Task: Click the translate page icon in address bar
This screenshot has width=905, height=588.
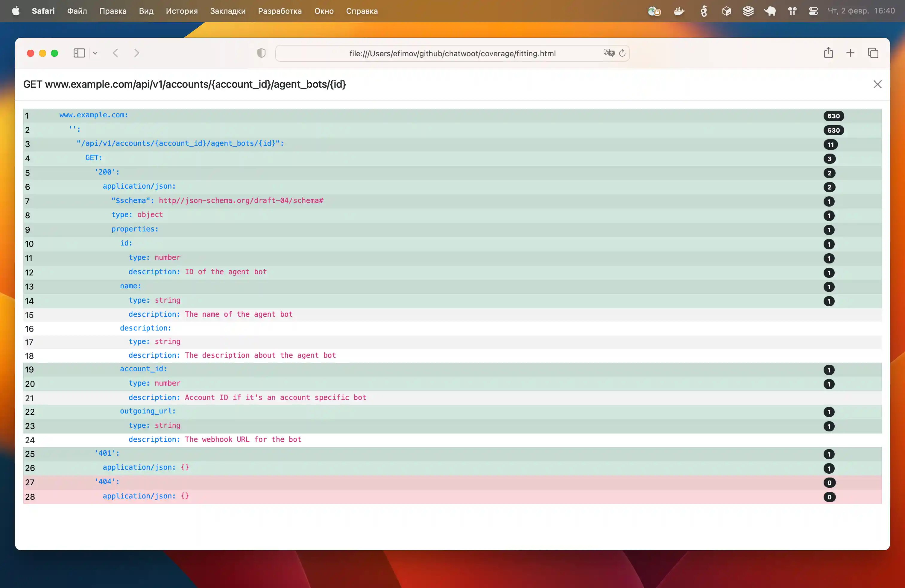Action: 609,53
